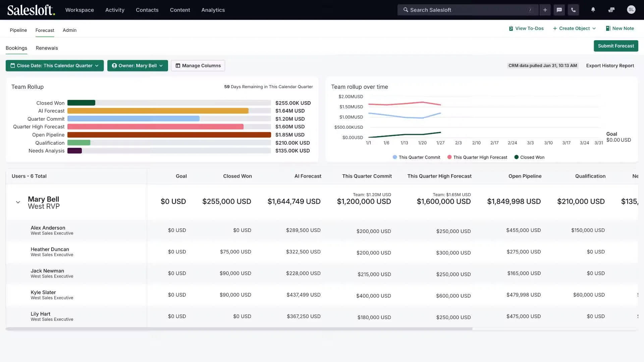Click the Needs Analysis purple bar
This screenshot has height=362, width=644.
pos(74,151)
